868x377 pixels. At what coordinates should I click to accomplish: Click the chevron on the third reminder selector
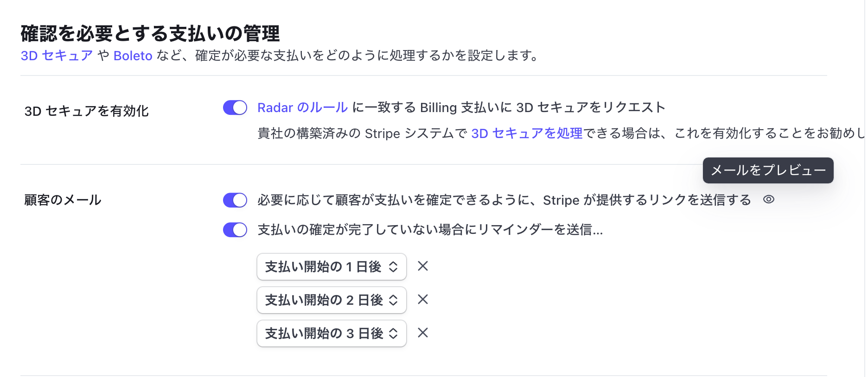click(x=393, y=333)
